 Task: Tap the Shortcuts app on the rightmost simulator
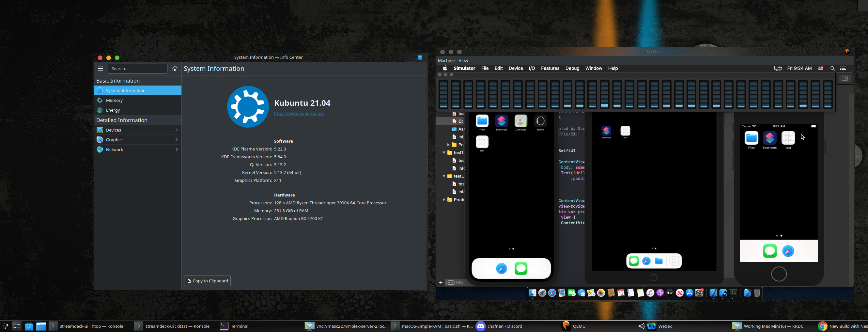(769, 138)
